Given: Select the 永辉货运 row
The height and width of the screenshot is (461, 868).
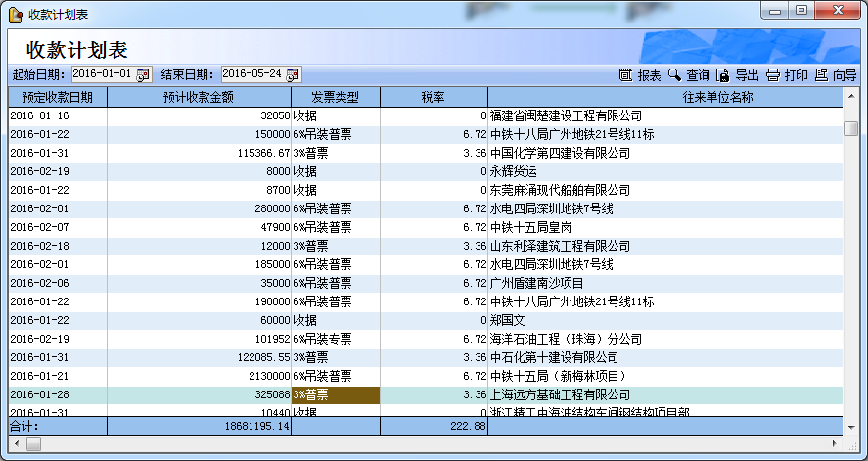Looking at the screenshot, I should (511, 171).
